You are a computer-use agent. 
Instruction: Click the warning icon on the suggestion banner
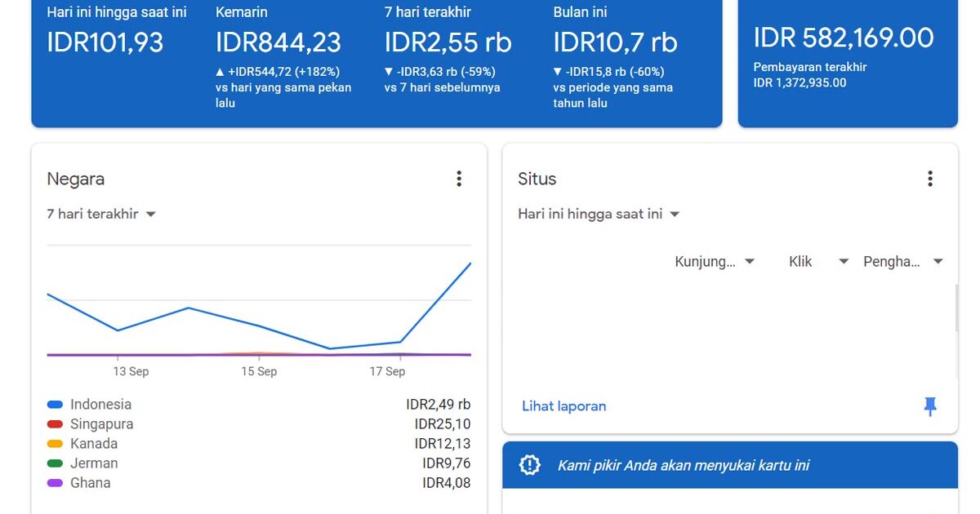pyautogui.click(x=529, y=463)
